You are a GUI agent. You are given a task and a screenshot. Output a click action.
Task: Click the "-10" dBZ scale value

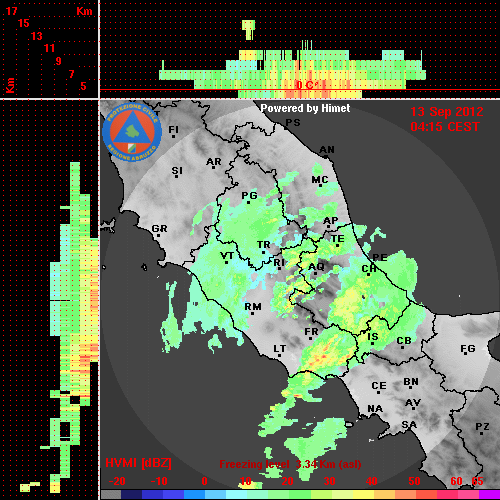click(x=159, y=481)
